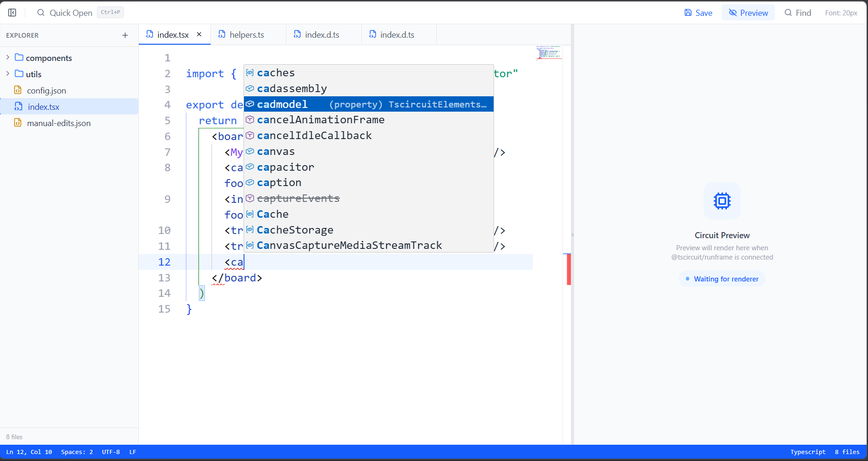Choose CanvasCaptureMediaStreamTrack suggestion

tap(369, 245)
